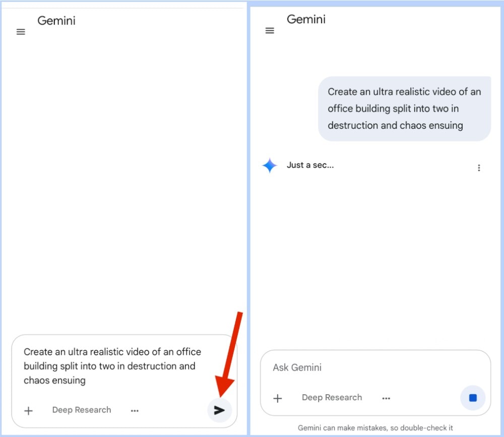
Task: Click the Gemini sparkle icon
Action: (x=269, y=165)
